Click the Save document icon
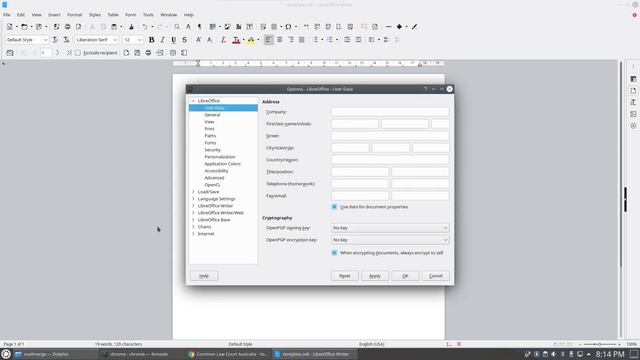640x360 pixels. point(39,27)
